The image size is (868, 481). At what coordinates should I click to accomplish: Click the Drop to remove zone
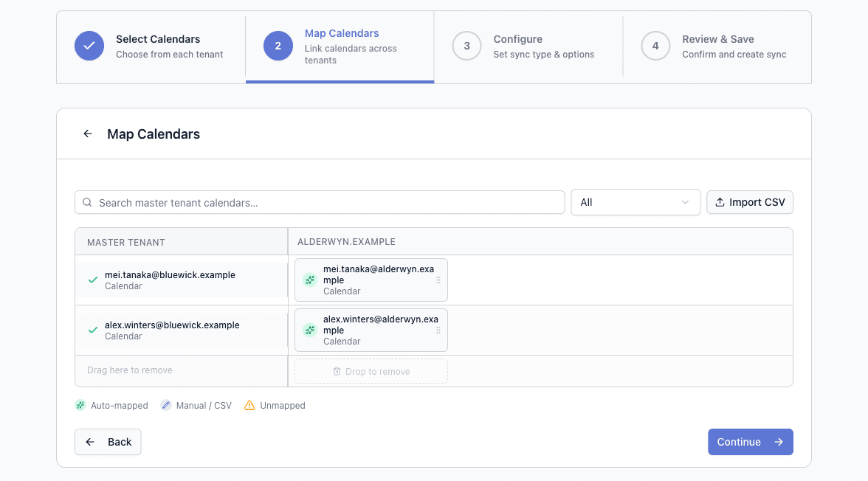point(371,371)
